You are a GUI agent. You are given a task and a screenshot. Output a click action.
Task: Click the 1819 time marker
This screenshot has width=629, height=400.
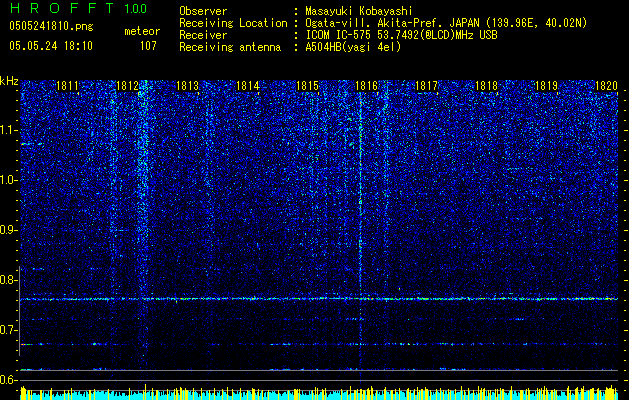pos(546,85)
